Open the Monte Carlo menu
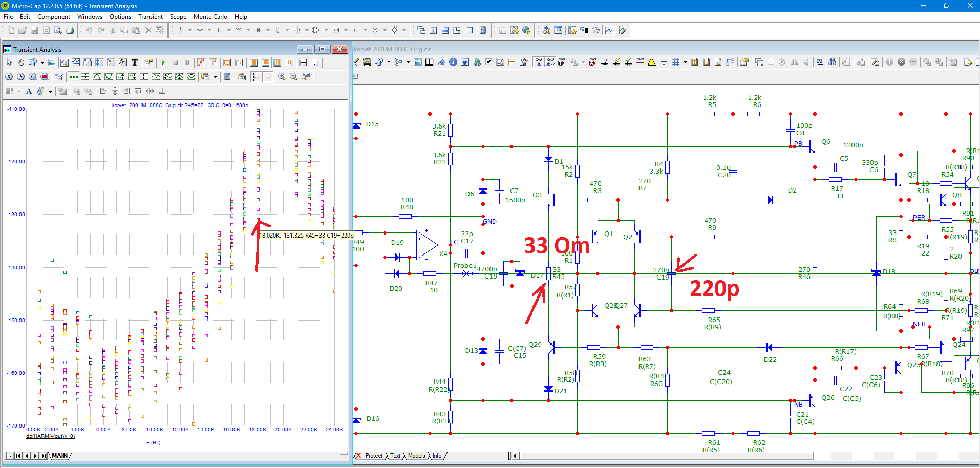 (x=210, y=17)
